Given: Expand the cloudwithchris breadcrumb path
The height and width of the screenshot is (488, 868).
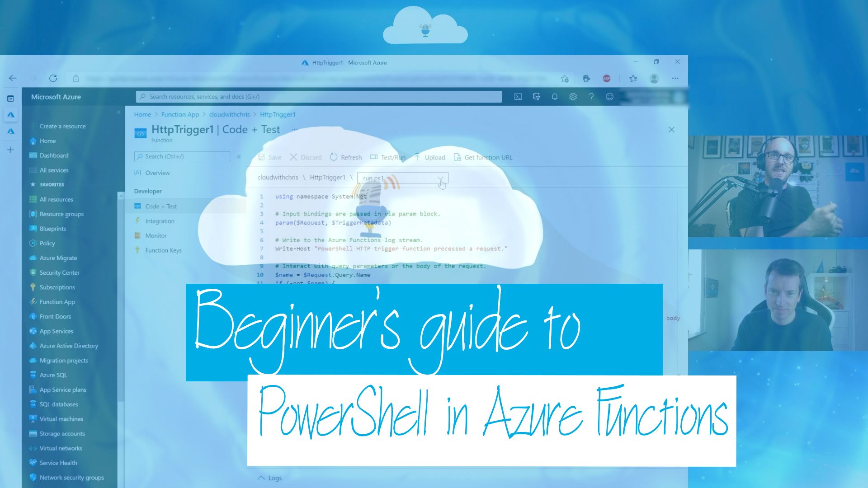Looking at the screenshot, I should click(x=230, y=114).
